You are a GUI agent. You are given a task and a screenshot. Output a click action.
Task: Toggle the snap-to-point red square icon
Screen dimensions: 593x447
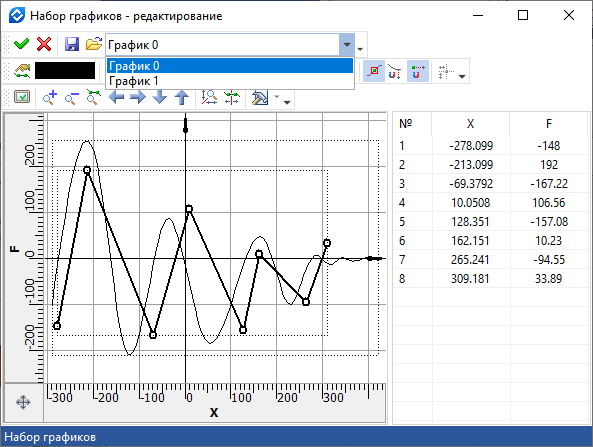(374, 71)
